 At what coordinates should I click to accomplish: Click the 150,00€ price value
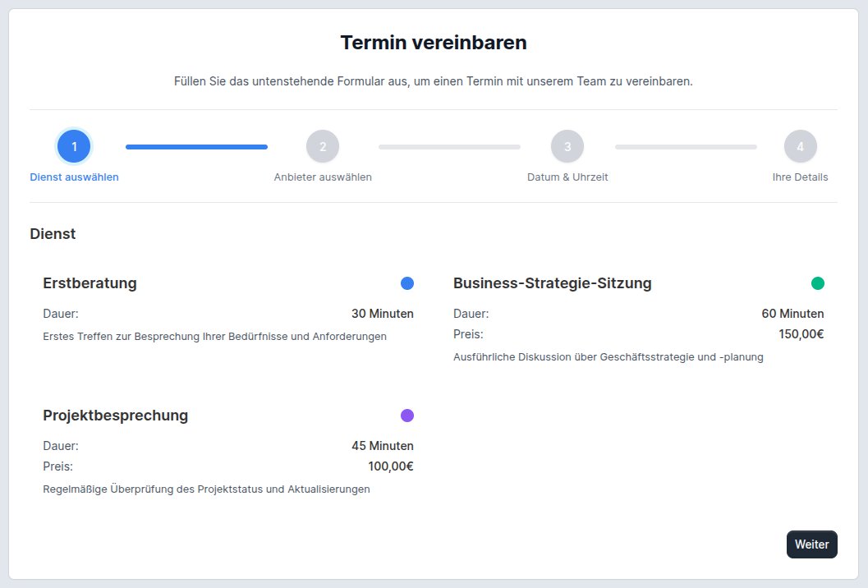point(801,334)
